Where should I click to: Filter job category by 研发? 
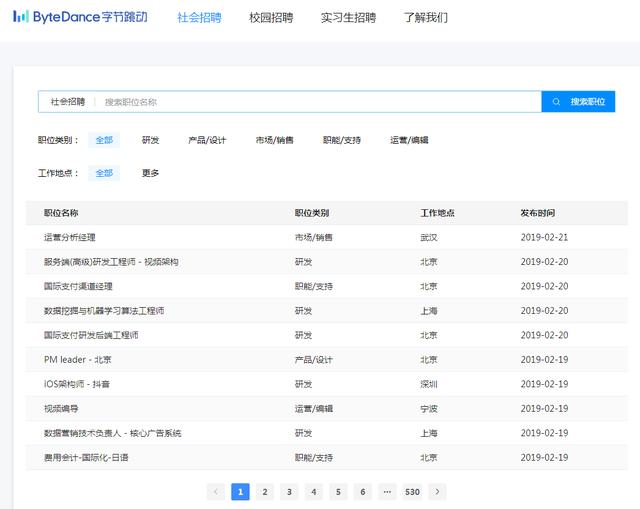(x=150, y=140)
